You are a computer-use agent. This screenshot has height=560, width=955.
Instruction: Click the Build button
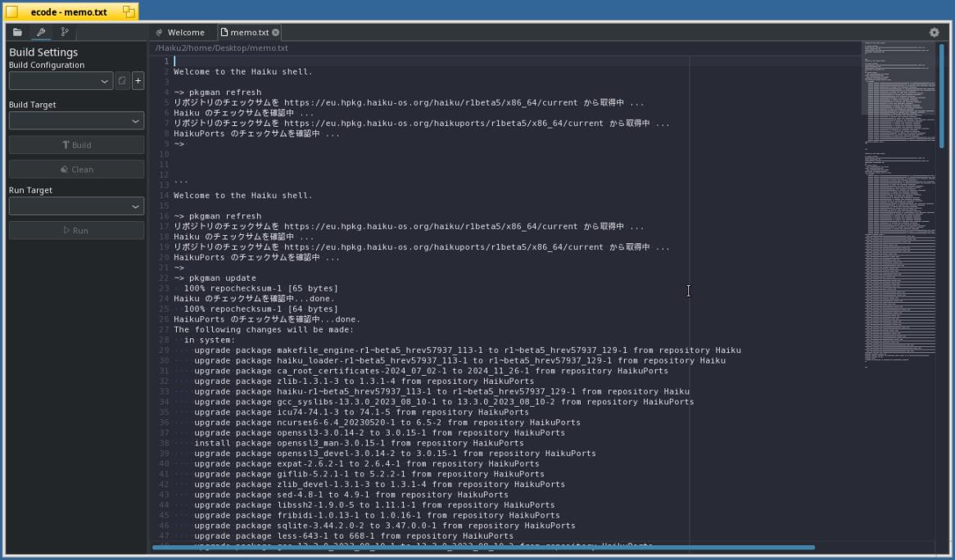[x=76, y=145]
